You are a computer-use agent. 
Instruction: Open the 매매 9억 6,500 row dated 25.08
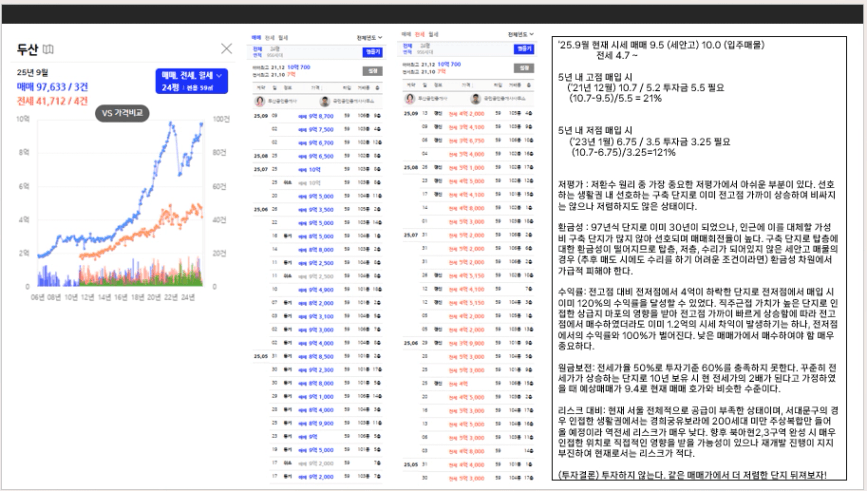coord(317,156)
